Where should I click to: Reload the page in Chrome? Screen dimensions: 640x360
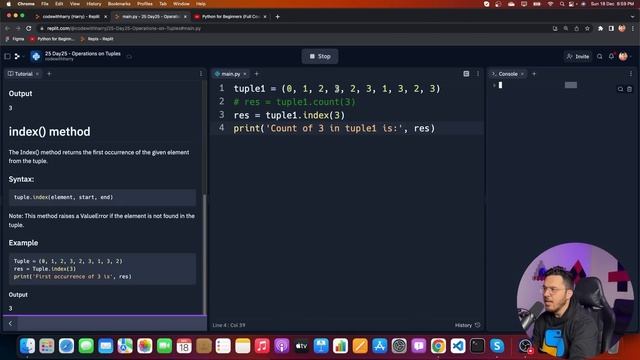click(29, 28)
